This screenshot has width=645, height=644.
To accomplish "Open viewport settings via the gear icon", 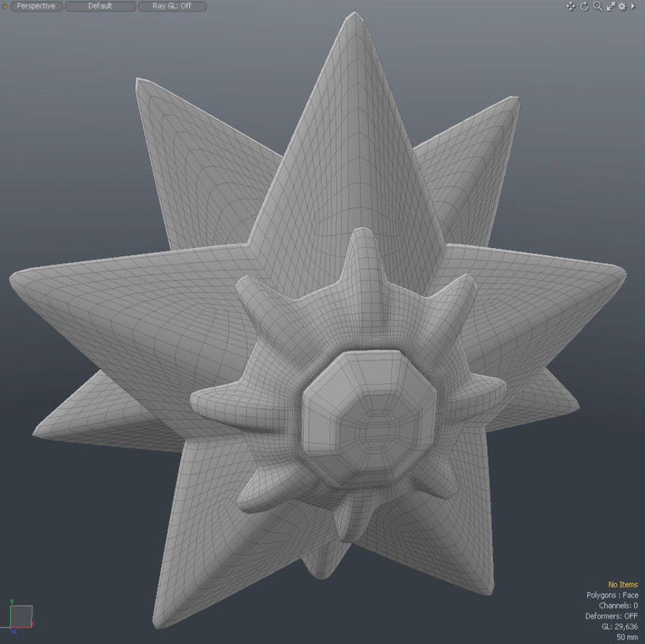I will point(622,6).
